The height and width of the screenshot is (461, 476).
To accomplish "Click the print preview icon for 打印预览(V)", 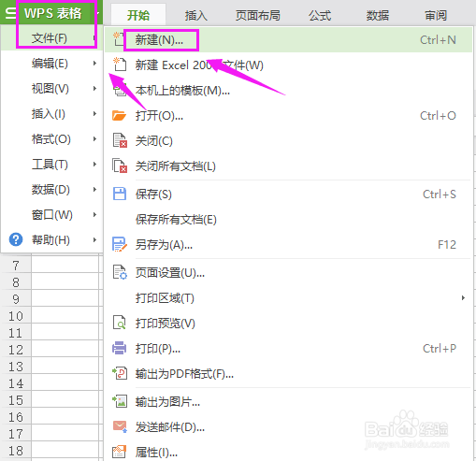I will pyautogui.click(x=120, y=323).
